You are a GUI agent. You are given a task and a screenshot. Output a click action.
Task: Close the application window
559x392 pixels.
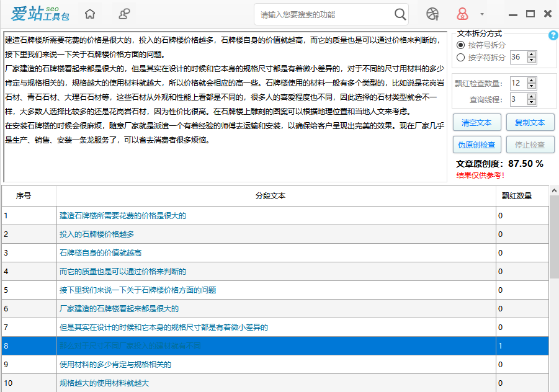548,14
